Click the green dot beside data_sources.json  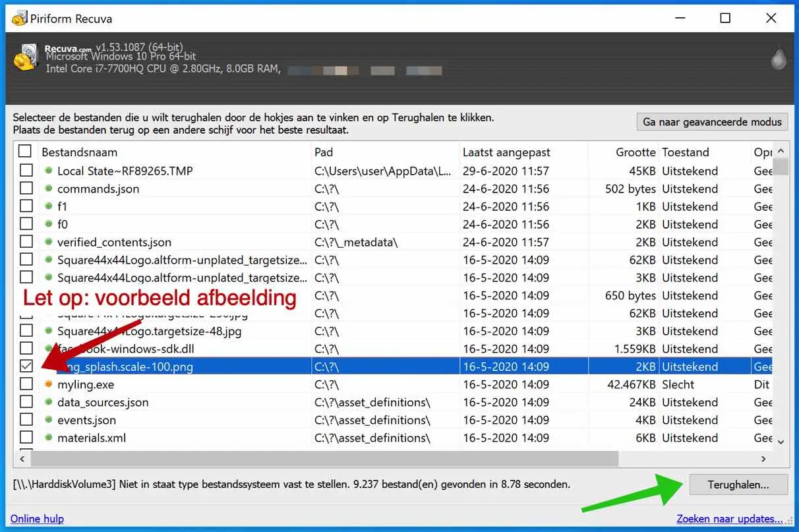click(x=48, y=402)
